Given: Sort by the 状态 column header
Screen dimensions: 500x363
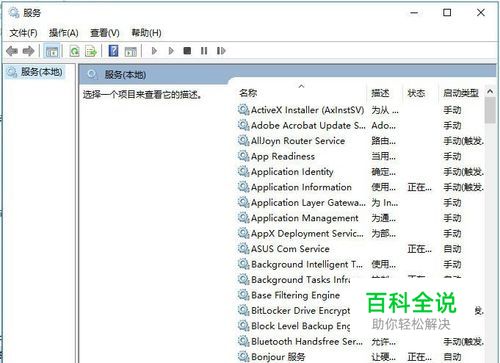Looking at the screenshot, I should [416, 93].
